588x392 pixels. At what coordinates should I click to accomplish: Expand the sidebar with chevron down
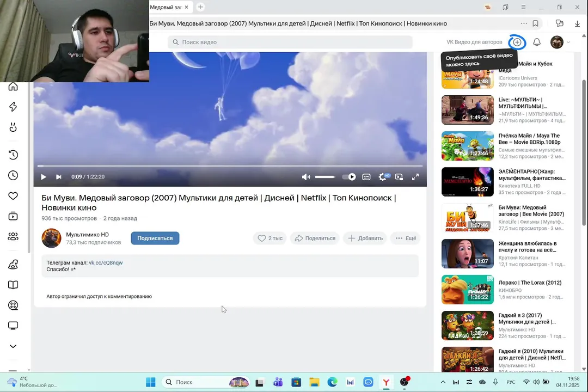tap(13, 346)
